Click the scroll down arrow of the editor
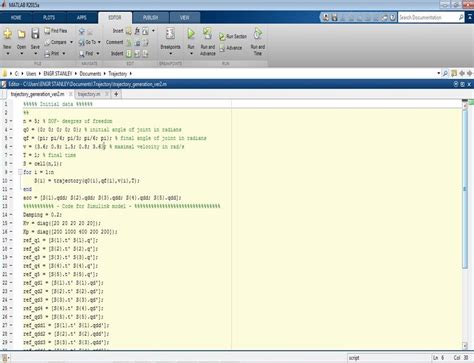The image size is (474, 363). tap(465, 345)
